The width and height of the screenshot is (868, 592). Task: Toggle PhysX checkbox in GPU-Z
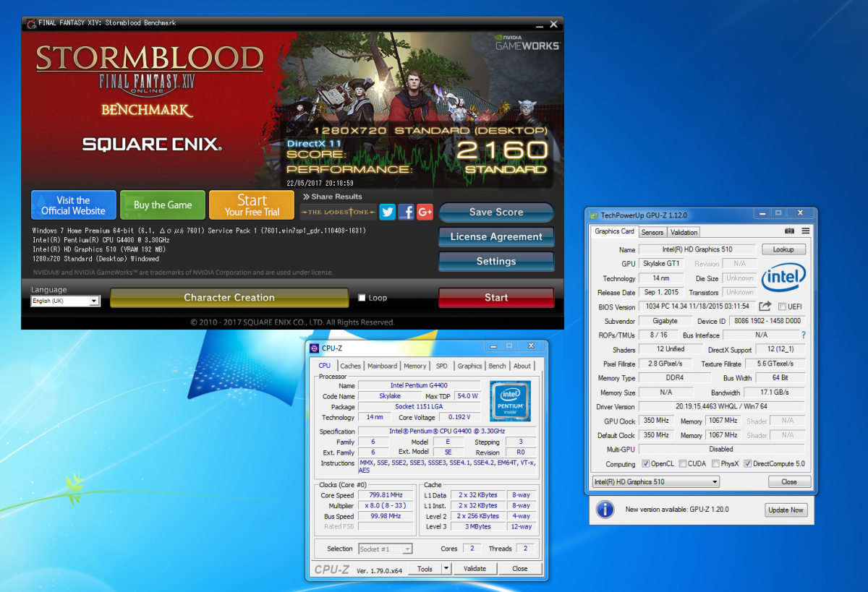pos(715,464)
